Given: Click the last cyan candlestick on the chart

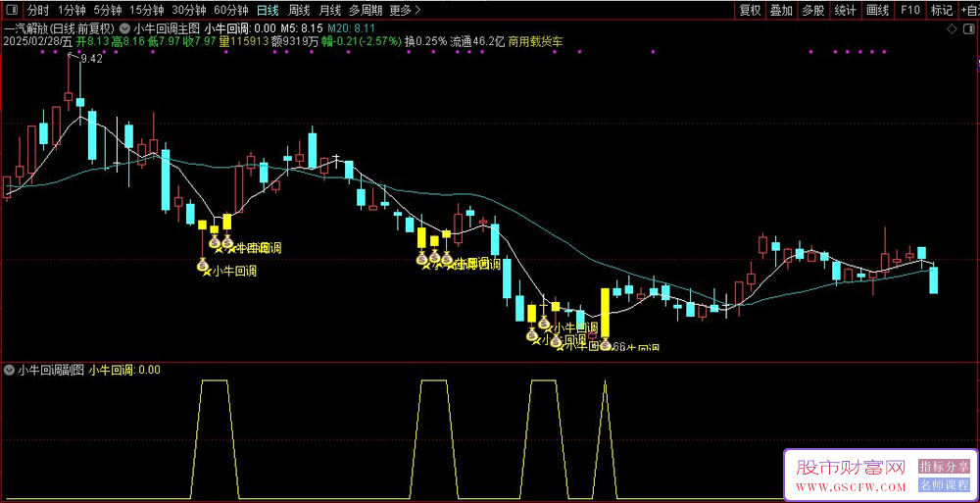Looking at the screenshot, I should tap(933, 280).
